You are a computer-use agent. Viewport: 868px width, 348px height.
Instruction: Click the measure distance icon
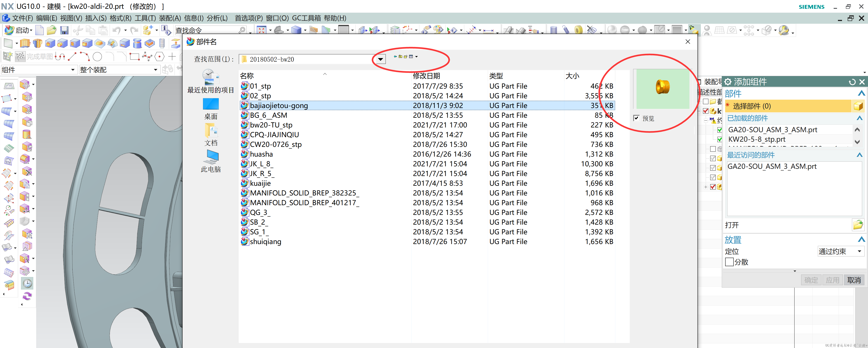(x=488, y=31)
